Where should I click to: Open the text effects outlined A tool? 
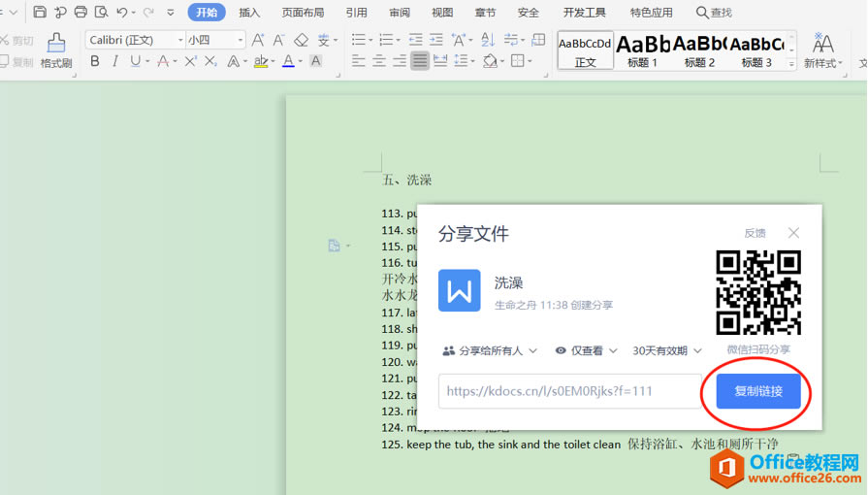click(x=234, y=61)
